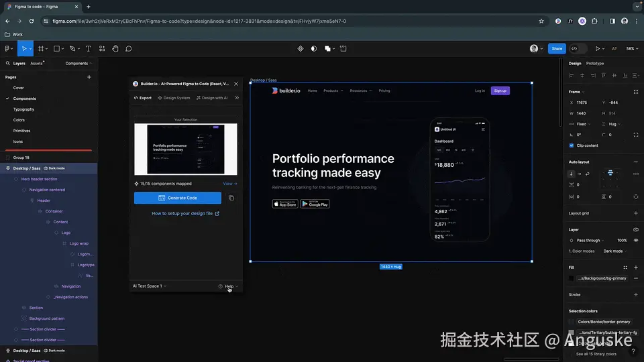
Task: Open the user avatar dropdown
Action: pos(536,48)
